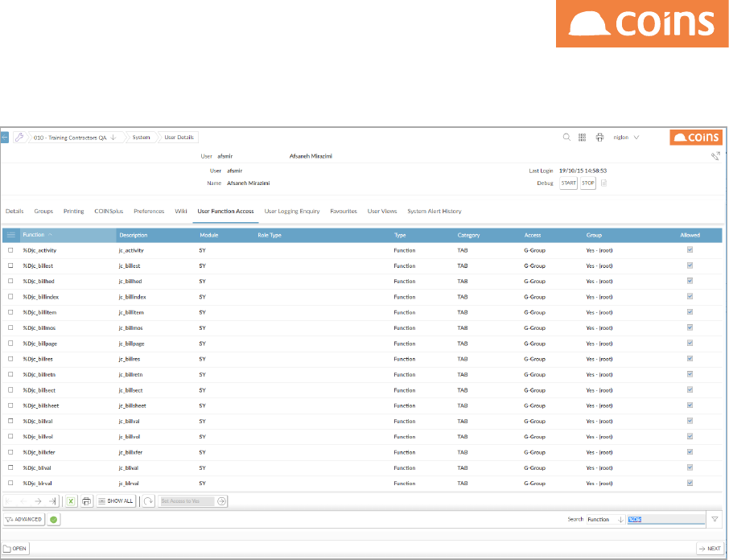Image resolution: width=729 pixels, height=560 pixels.
Task: Open the User Logging Enquiry tab
Action: click(x=292, y=211)
